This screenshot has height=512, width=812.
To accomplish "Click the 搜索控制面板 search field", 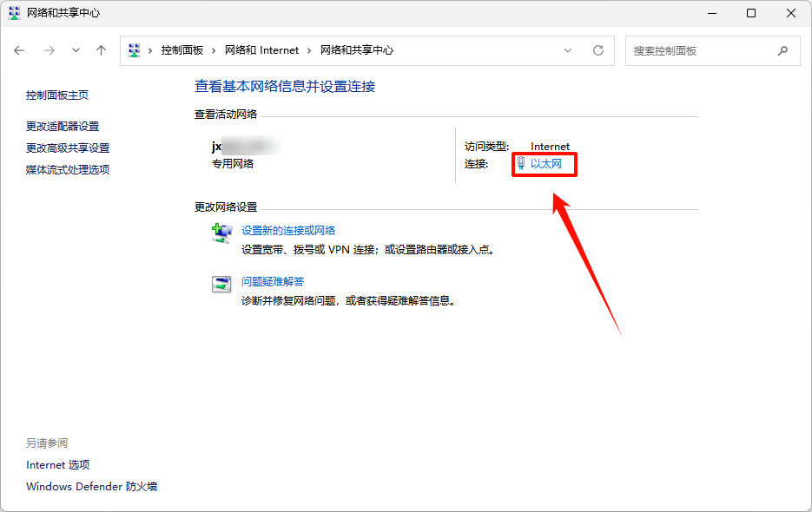I will (x=699, y=50).
